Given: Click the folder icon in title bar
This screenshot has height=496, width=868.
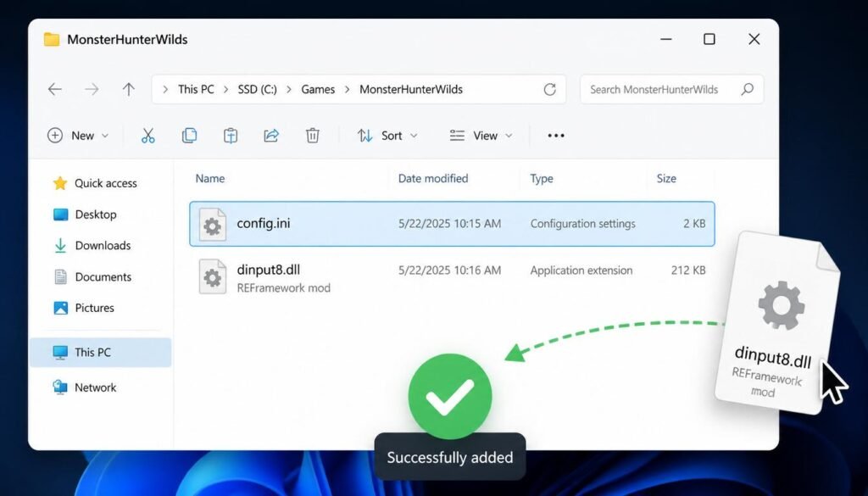Looking at the screenshot, I should tap(52, 39).
